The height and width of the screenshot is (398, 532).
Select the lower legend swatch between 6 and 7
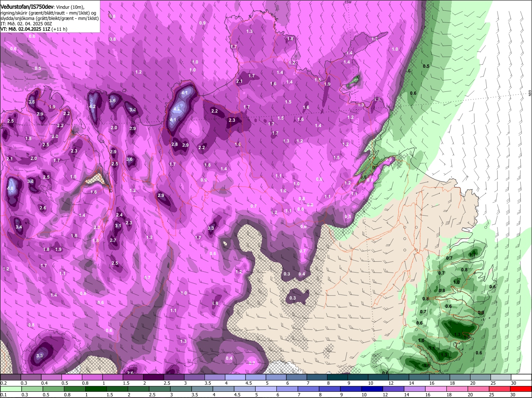click(287, 388)
